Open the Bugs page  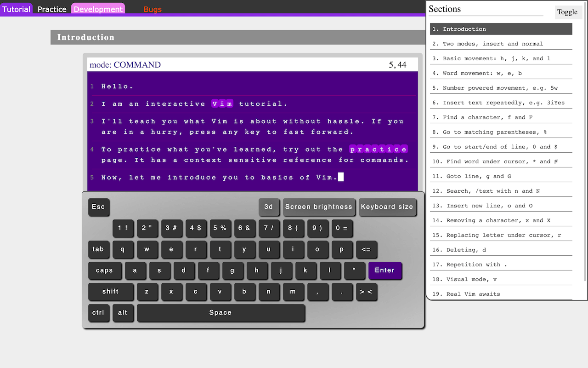click(x=152, y=9)
